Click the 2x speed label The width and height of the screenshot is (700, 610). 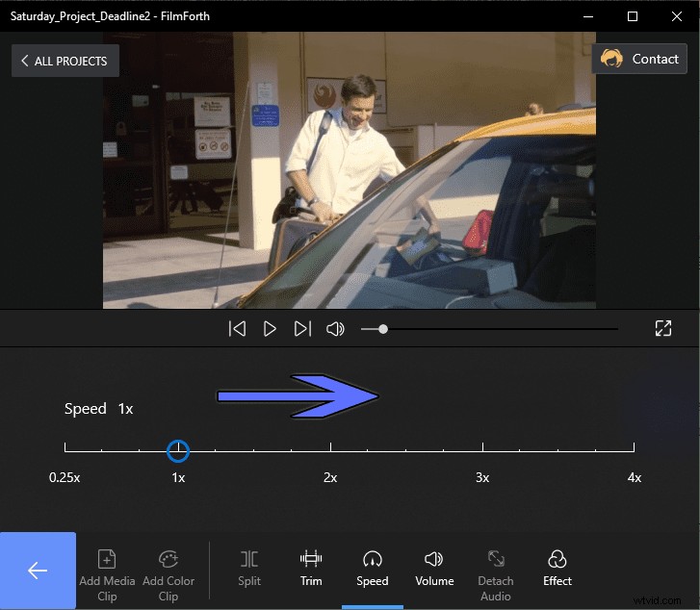click(x=330, y=477)
